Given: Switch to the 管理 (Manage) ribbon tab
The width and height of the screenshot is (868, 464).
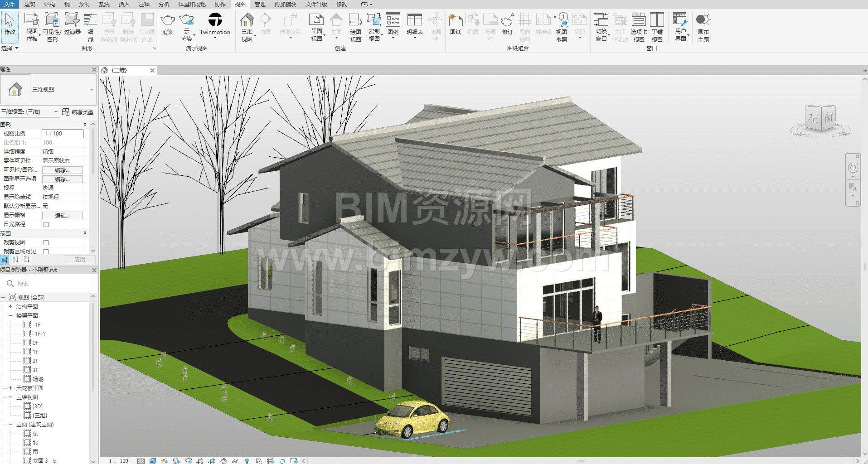Looking at the screenshot, I should point(260,4).
